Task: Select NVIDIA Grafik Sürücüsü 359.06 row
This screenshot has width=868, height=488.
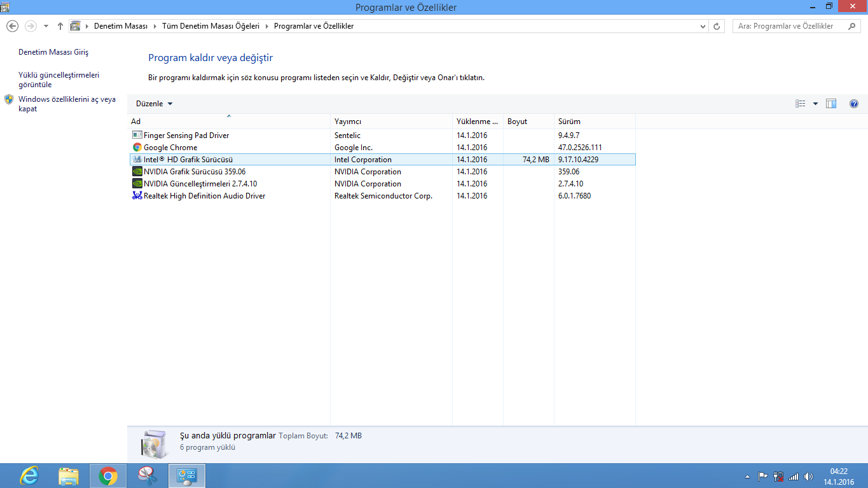Action: [382, 171]
